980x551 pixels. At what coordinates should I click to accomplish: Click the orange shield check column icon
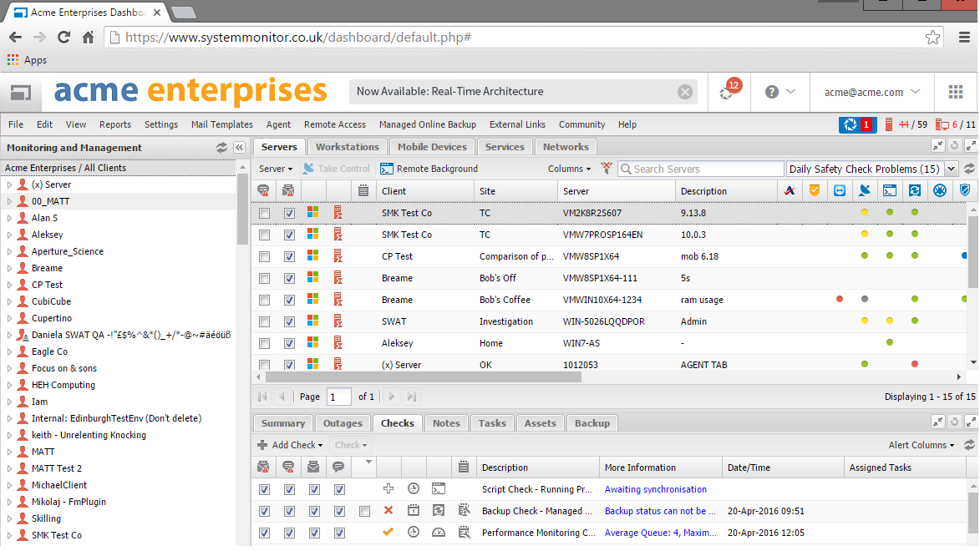[815, 190]
